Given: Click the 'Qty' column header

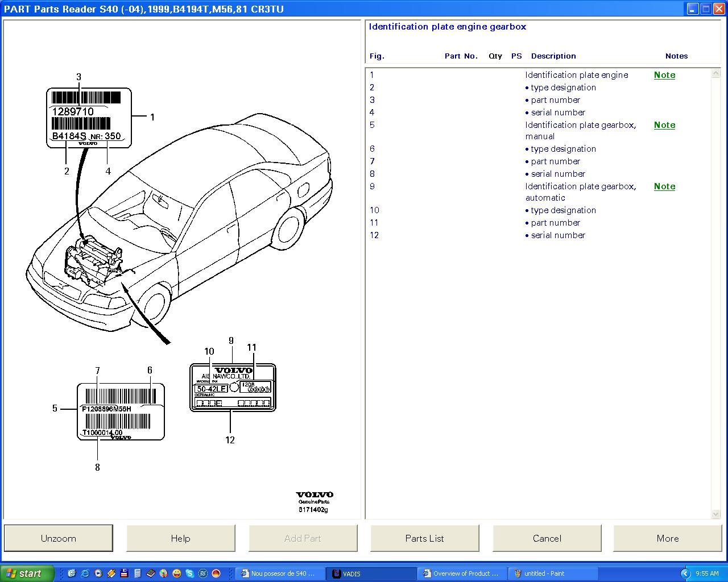Looking at the screenshot, I should 495,56.
